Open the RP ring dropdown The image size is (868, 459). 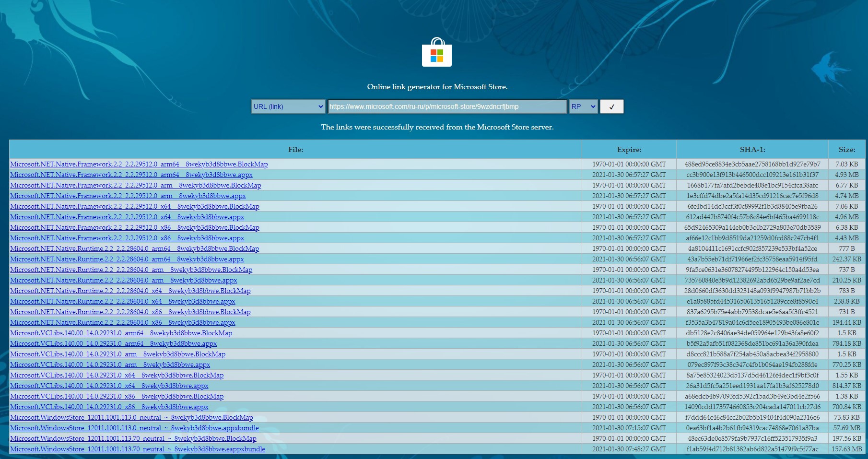pyautogui.click(x=584, y=106)
